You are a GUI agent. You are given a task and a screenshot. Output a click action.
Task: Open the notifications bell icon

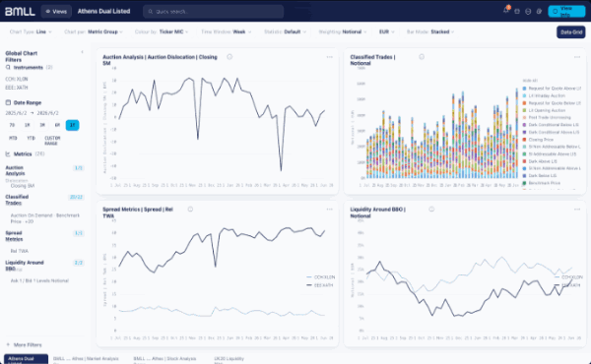[506, 11]
